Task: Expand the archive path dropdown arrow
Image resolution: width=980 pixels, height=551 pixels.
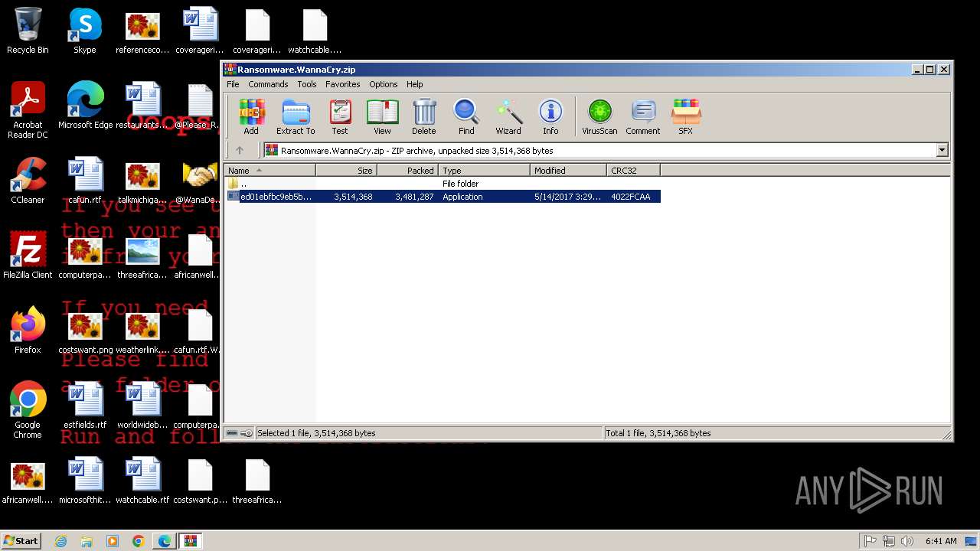Action: [x=942, y=151]
